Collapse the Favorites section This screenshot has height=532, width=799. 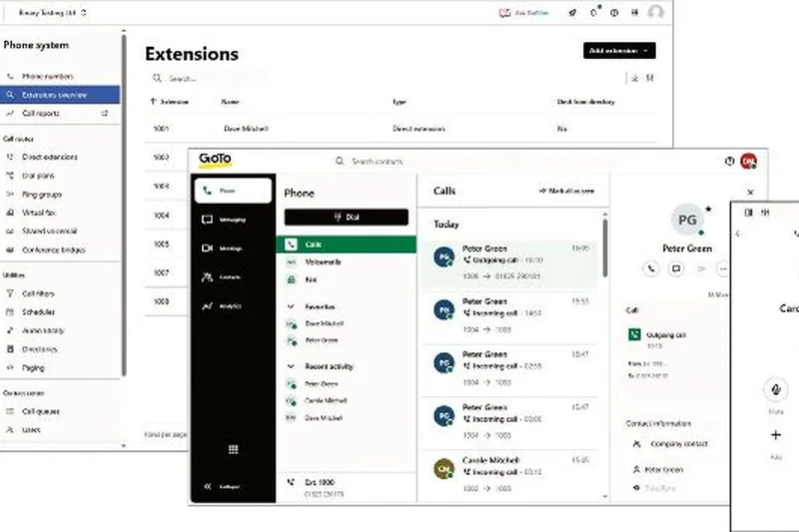[x=291, y=306]
